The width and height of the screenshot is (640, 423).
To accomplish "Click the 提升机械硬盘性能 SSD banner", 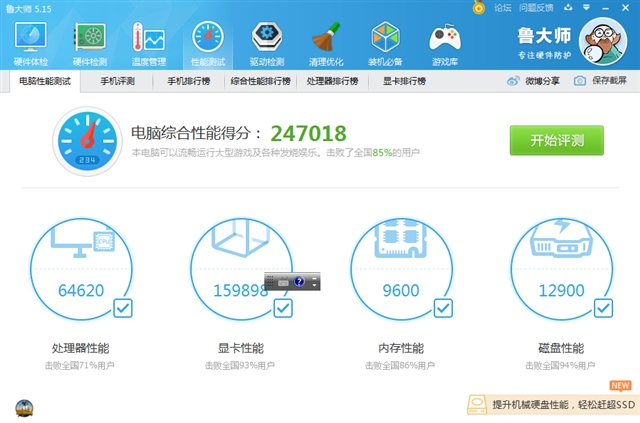I will click(x=553, y=405).
